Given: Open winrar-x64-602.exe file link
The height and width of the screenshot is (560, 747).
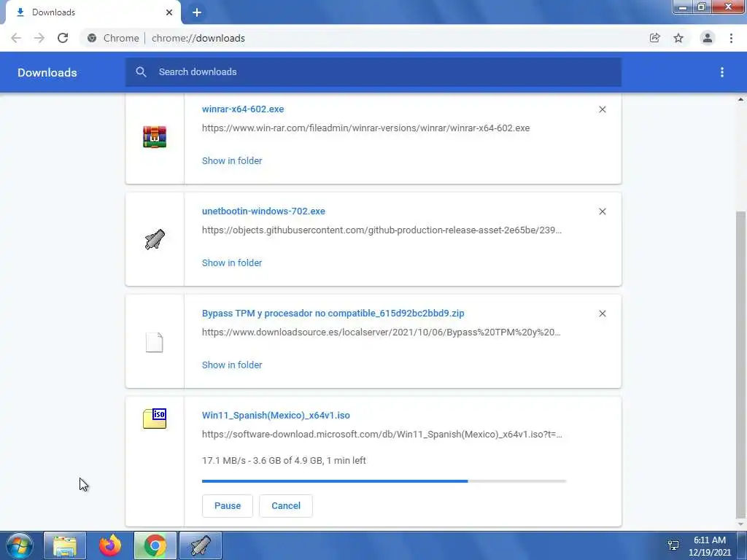Looking at the screenshot, I should click(x=243, y=109).
